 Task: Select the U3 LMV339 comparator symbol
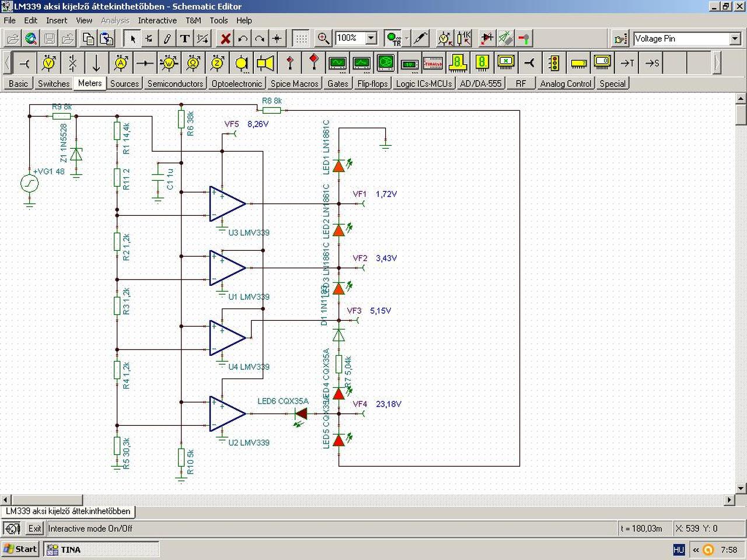(228, 204)
